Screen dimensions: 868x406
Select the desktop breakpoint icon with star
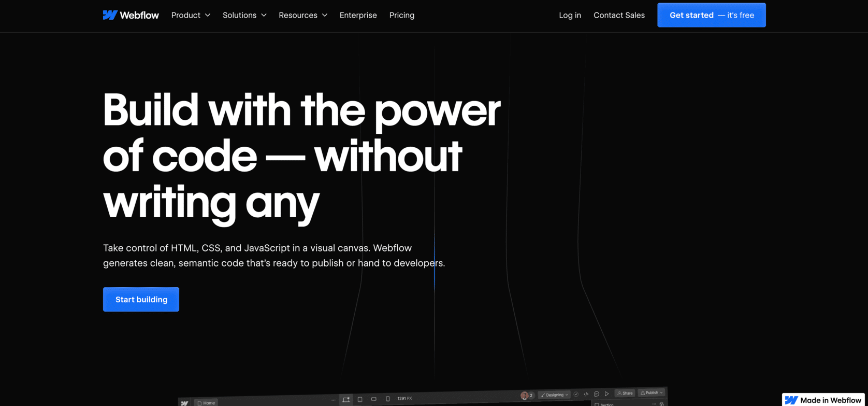[x=346, y=400]
